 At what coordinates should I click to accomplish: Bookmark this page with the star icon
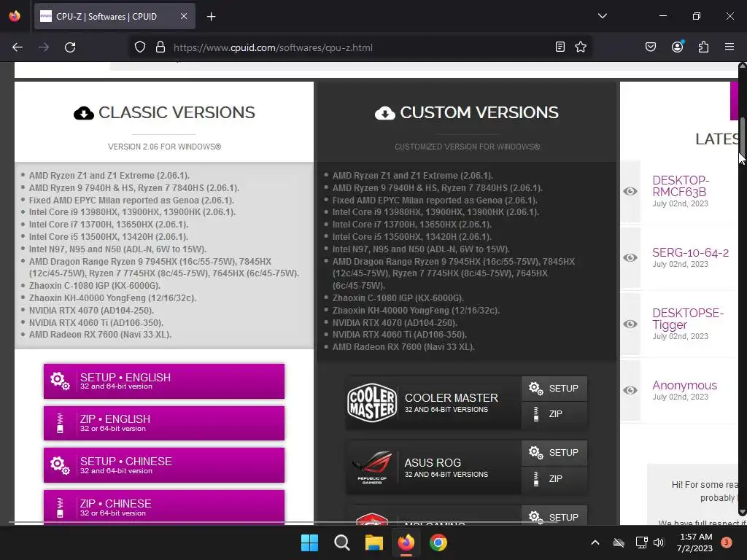pos(581,47)
